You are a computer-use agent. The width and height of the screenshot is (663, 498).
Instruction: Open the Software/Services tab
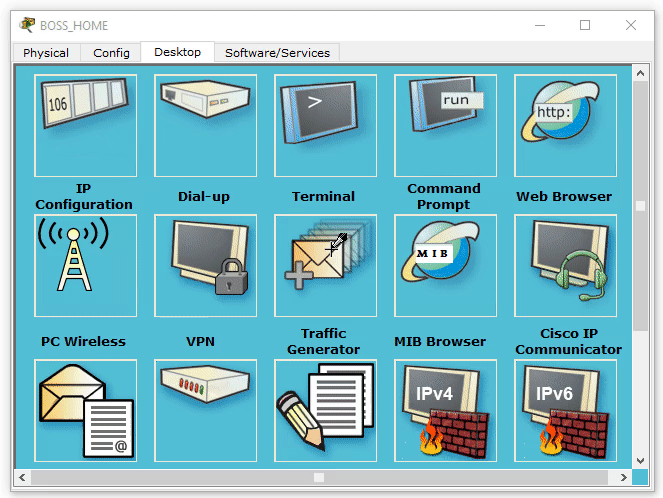click(277, 53)
